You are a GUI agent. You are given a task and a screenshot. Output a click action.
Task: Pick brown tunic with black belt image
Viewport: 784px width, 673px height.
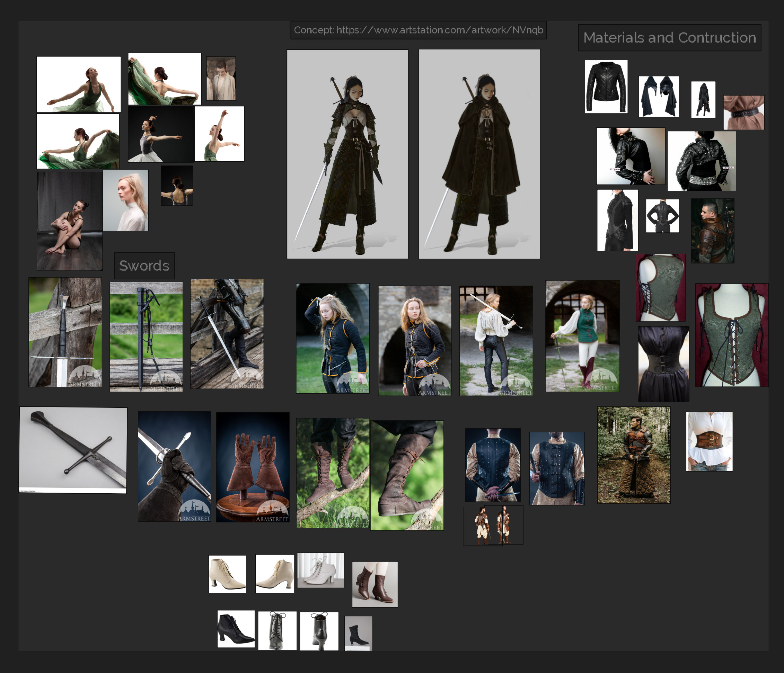tap(743, 113)
